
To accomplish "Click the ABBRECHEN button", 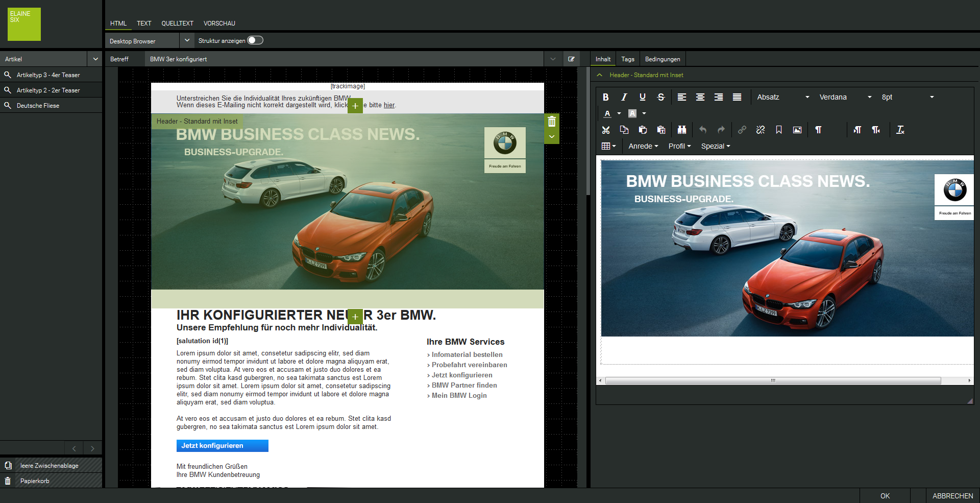I will [x=952, y=496].
